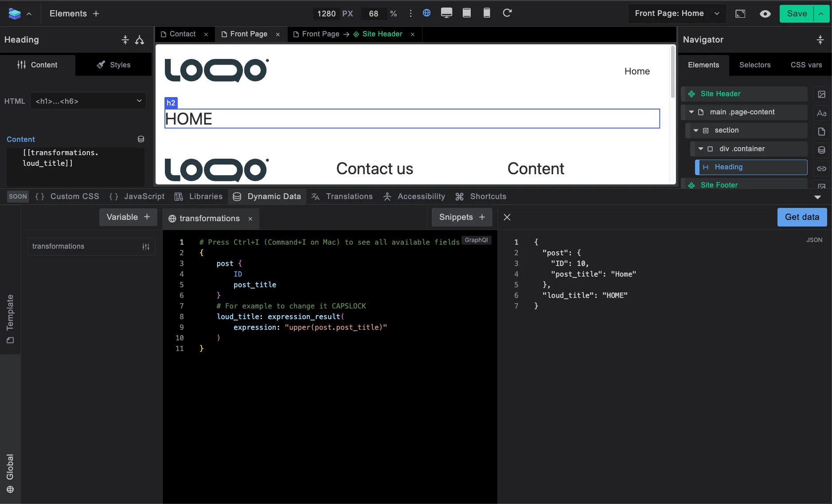Toggle the preview eye icon
The image size is (832, 504).
pyautogui.click(x=765, y=14)
